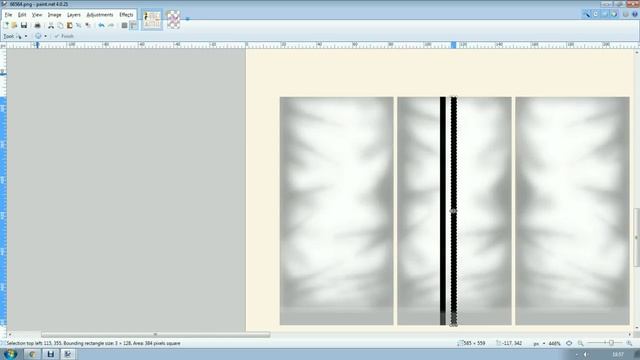Screen dimensions: 640x360
Task: Click the zoom in magnifier icon
Action: point(629,343)
